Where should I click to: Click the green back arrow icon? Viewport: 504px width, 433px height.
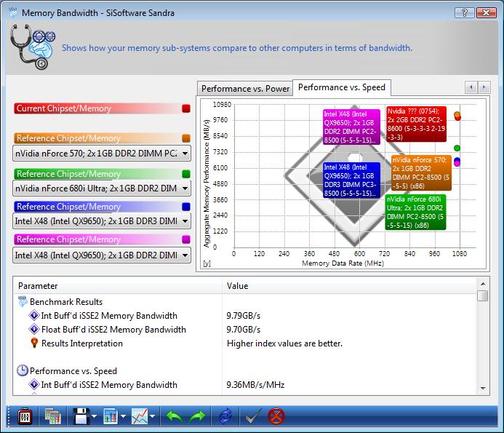point(175,417)
